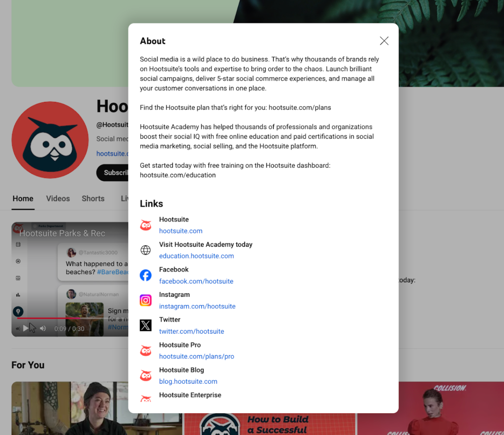Open the How to Build a Successful thumbnail

[270, 424]
